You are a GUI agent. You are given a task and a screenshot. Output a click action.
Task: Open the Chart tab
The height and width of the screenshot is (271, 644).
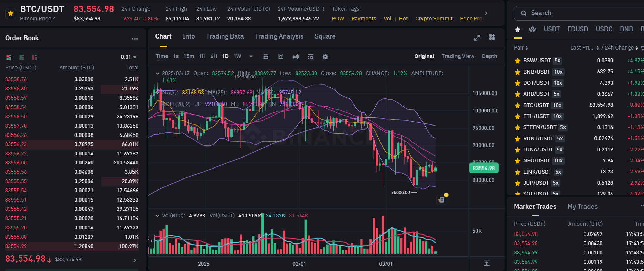coord(163,36)
